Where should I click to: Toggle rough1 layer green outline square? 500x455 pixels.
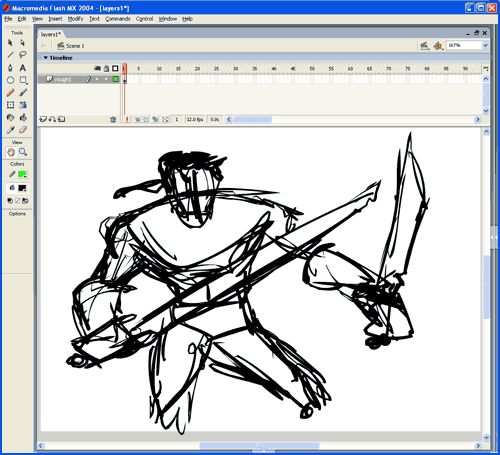click(x=115, y=79)
